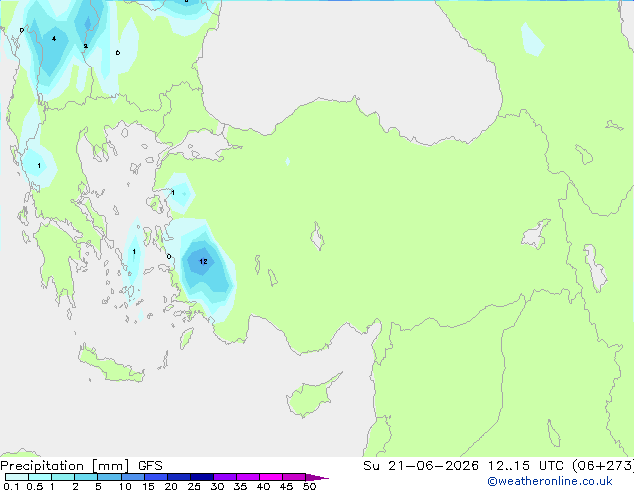
Task: Click the 0.1–0.5 mm legend color swatch
Action: 17,477
